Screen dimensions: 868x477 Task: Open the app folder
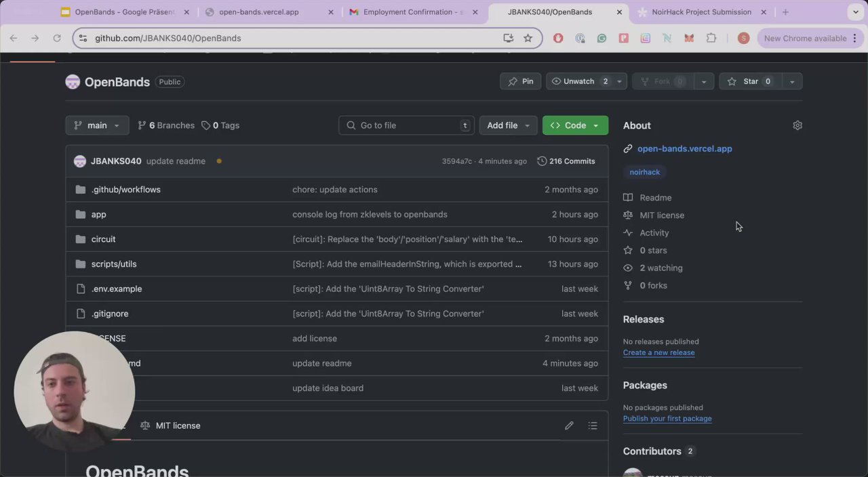[99, 214]
